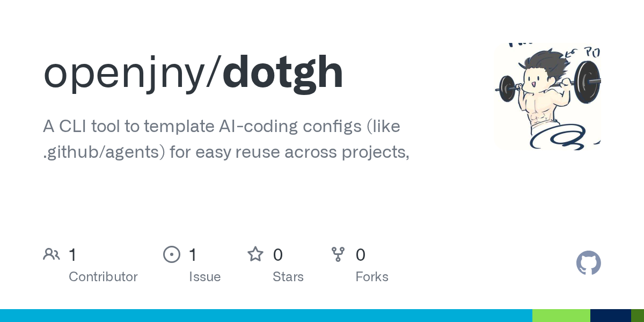Viewport: 644px width, 322px height.
Task: Click the issue circle-dot icon
Action: coord(172,254)
